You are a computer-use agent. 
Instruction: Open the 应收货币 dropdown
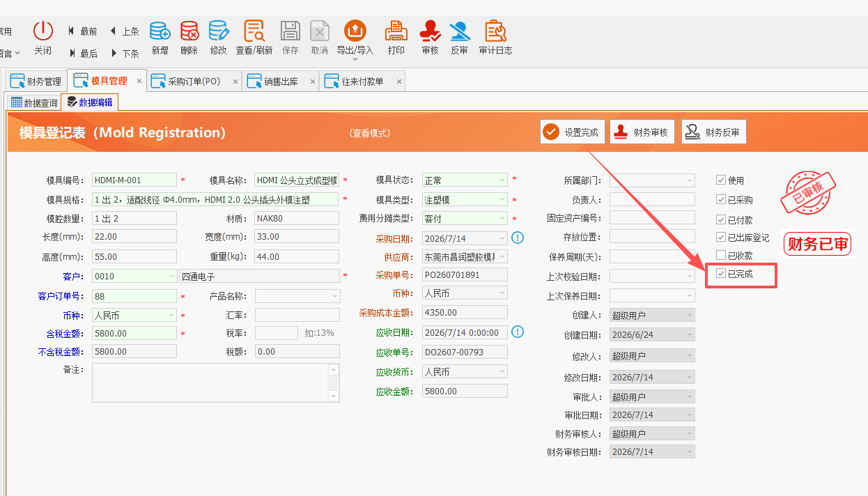[502, 371]
